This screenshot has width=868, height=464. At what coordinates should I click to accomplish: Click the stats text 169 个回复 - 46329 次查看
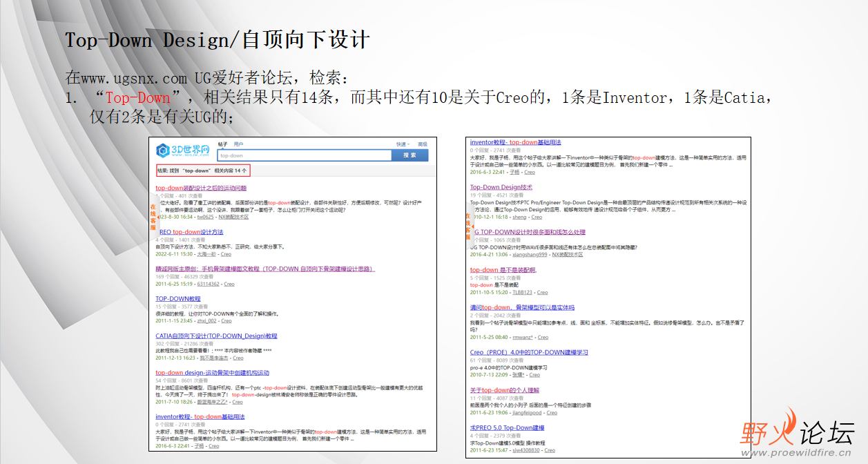(183, 276)
